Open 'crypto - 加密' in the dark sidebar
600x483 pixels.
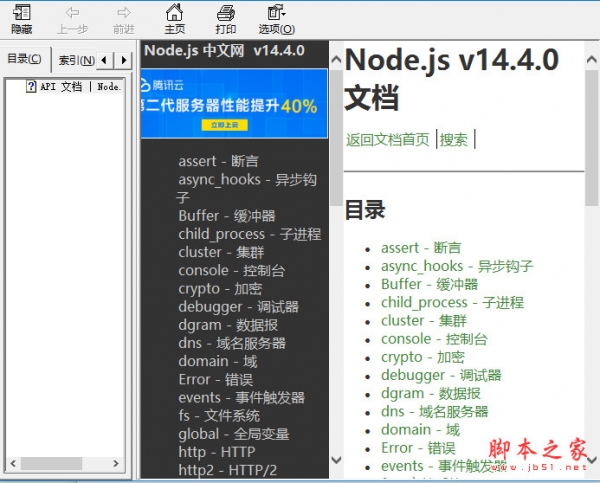point(220,289)
